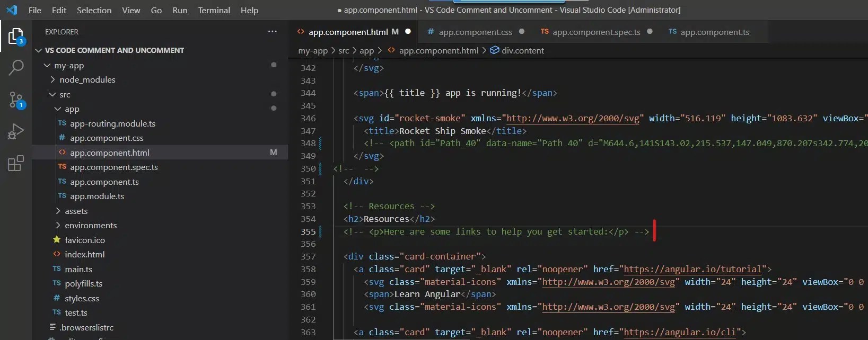
Task: Open test.ts in explorer
Action: click(76, 313)
